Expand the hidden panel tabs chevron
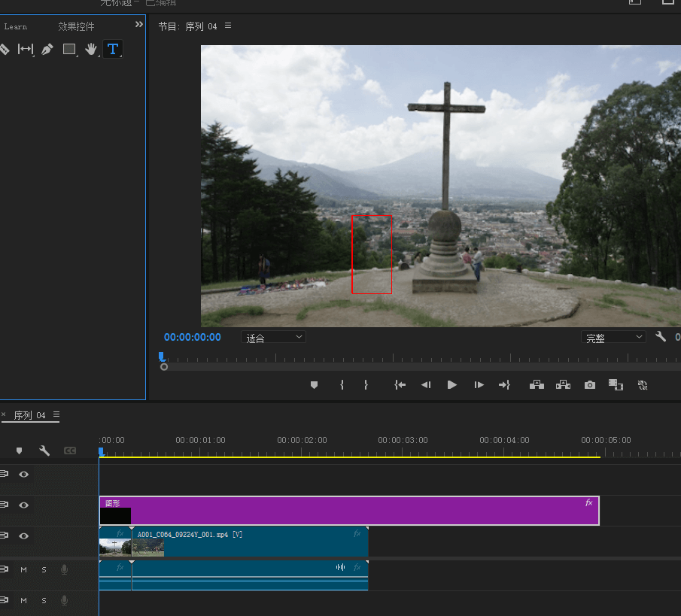The image size is (681, 616). point(138,25)
